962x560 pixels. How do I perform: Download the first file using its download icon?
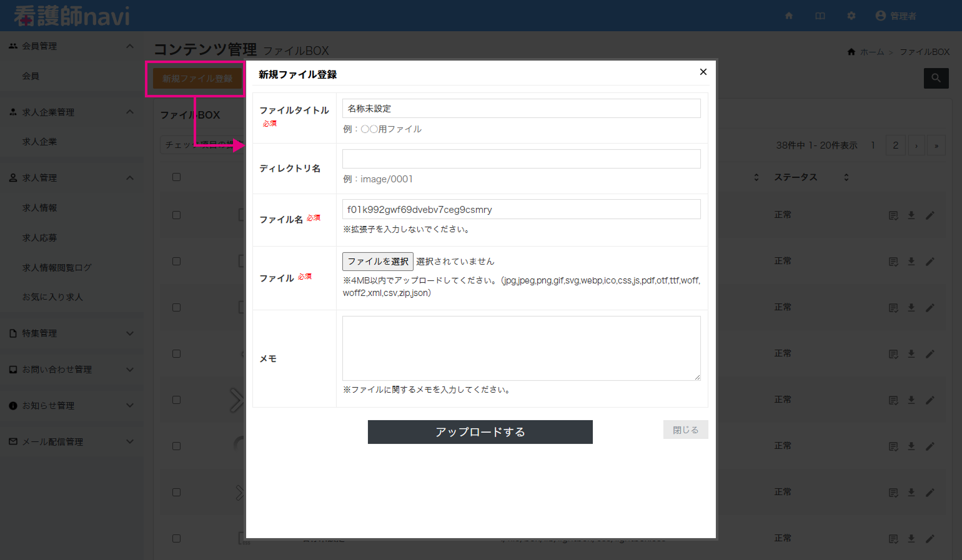click(911, 215)
